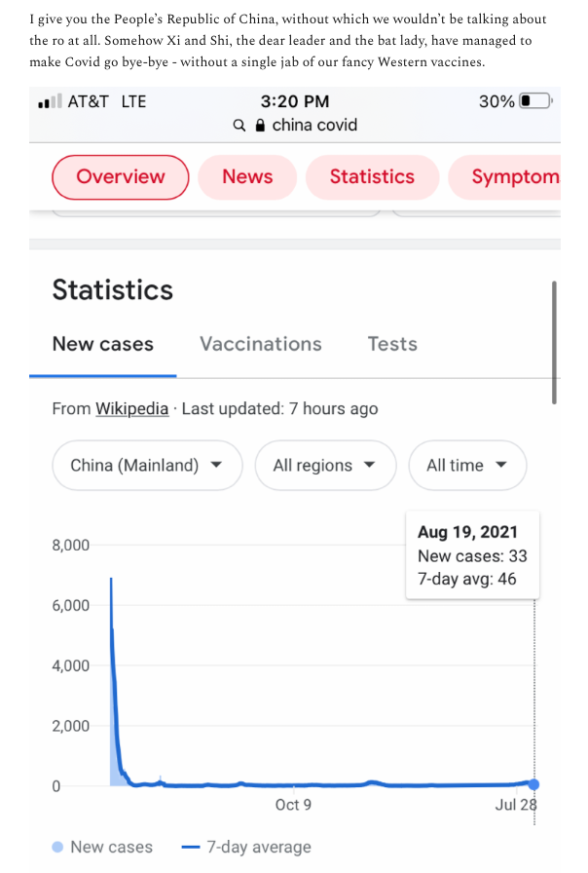Select the News chip
This screenshot has height=873, width=588.
pyautogui.click(x=247, y=177)
